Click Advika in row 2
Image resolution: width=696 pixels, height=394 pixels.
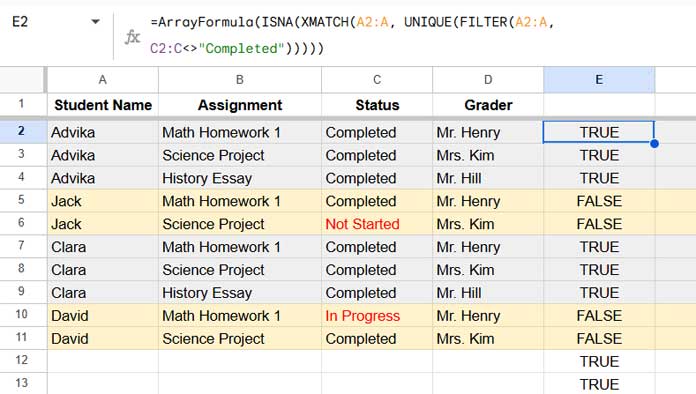(103, 132)
